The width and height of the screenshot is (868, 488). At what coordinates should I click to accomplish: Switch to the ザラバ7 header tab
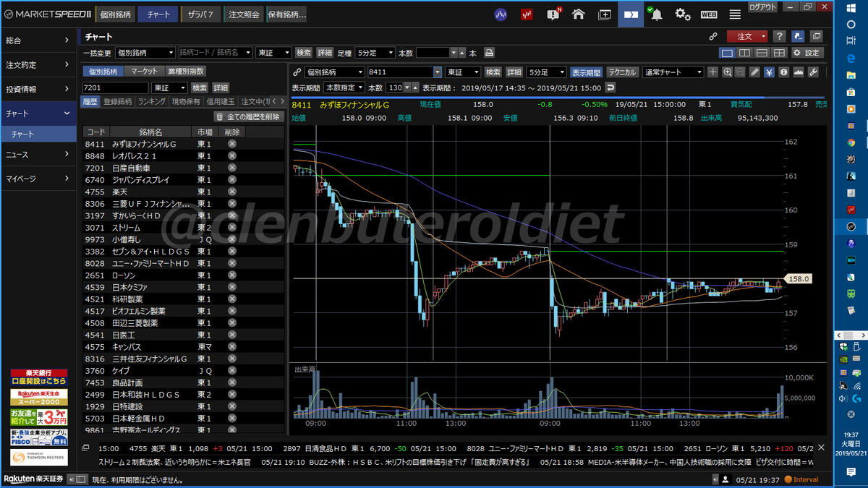tap(200, 14)
